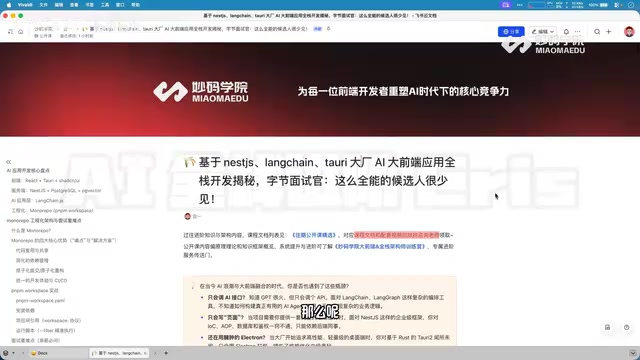The width and height of the screenshot is (640, 360).
Task: Jump to outline item pnpm.workspace 实战
Action: (35, 291)
